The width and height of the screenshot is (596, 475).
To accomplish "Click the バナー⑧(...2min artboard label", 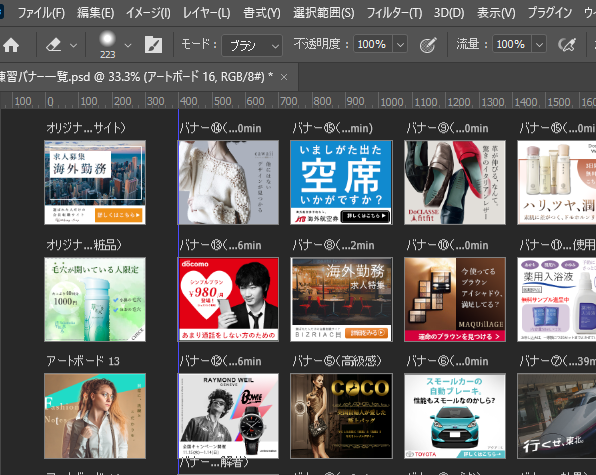I will click(333, 245).
